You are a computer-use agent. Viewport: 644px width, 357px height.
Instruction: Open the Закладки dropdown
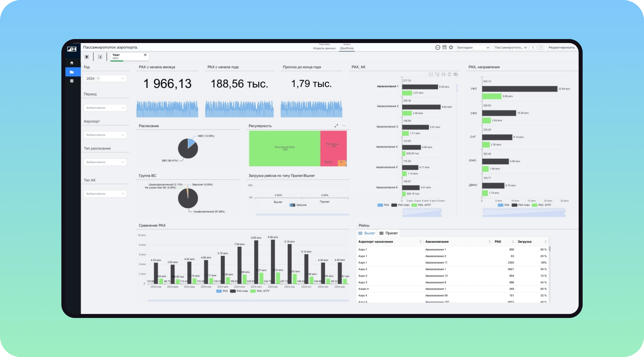473,48
